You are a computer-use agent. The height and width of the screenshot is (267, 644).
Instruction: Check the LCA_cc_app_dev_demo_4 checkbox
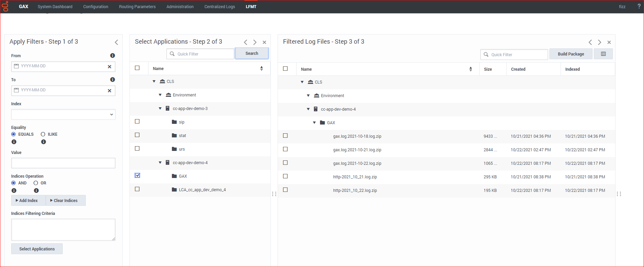click(137, 189)
